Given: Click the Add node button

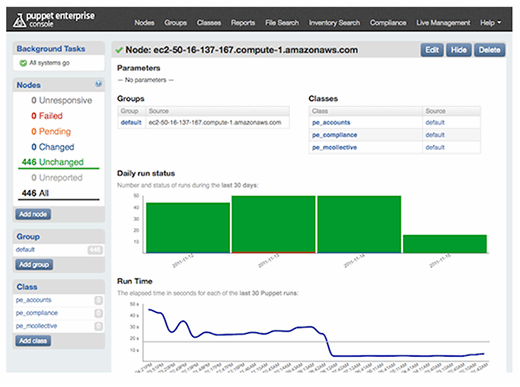Looking at the screenshot, I should point(33,214).
